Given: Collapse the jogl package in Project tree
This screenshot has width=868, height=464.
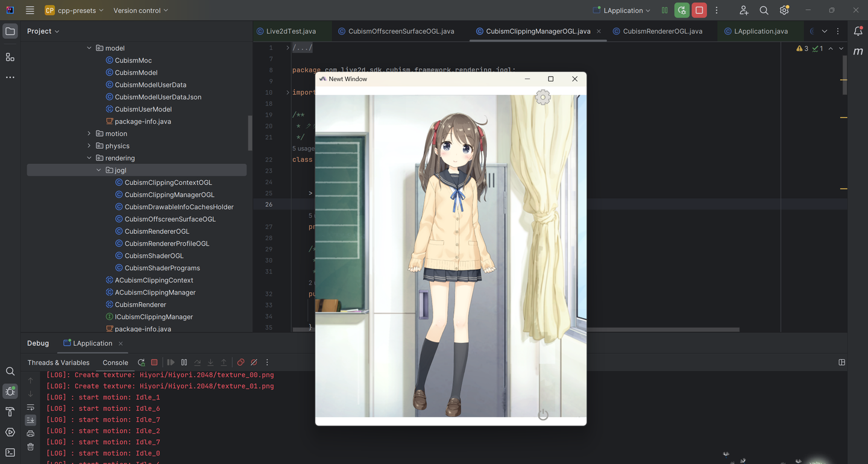Looking at the screenshot, I should pyautogui.click(x=98, y=170).
